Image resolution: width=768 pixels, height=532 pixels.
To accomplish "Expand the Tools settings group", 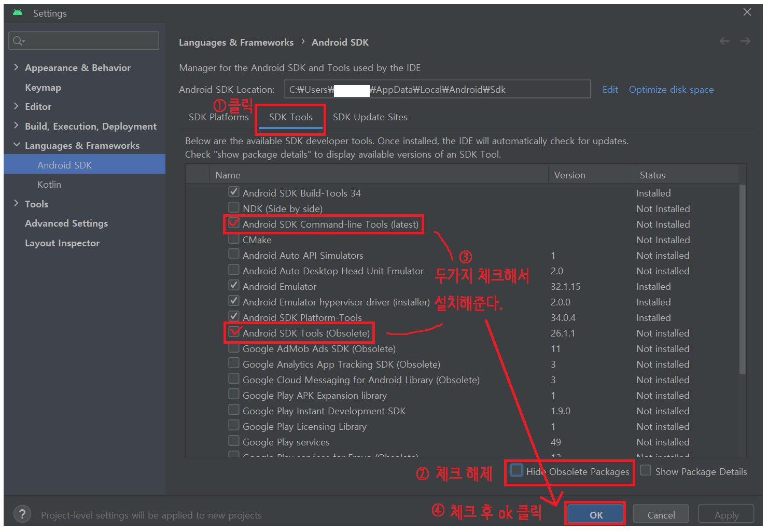I will (x=16, y=204).
